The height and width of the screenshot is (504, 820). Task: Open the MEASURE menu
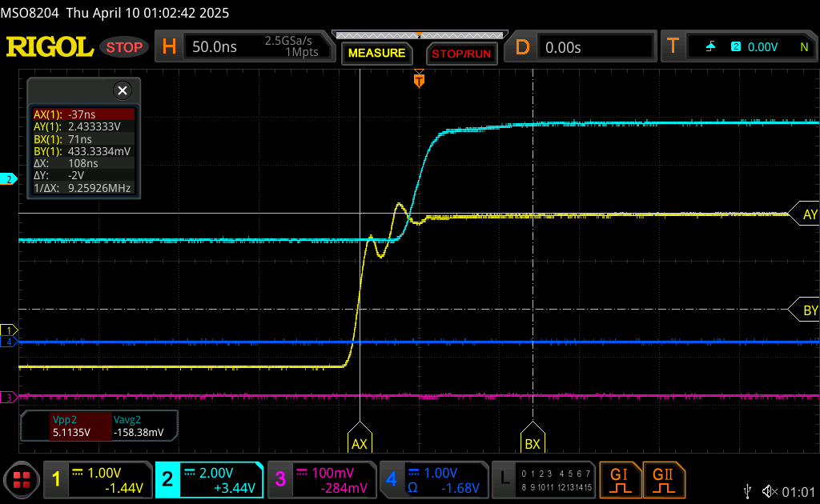point(376,54)
